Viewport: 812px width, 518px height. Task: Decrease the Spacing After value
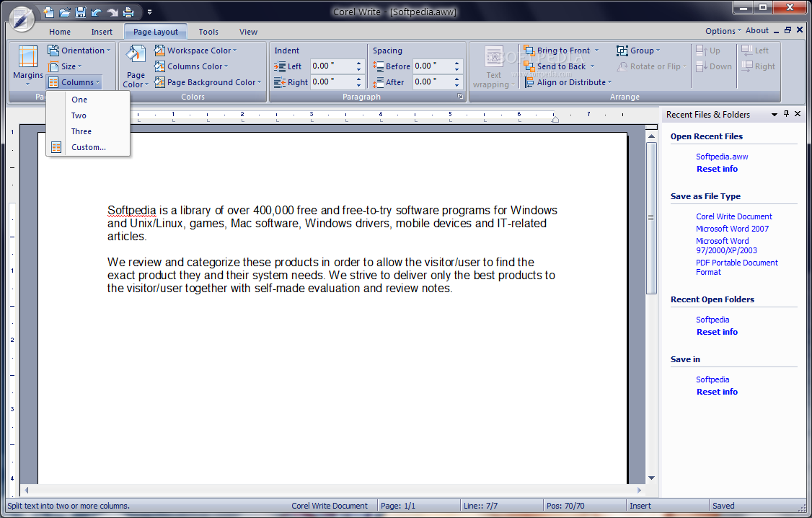(456, 85)
